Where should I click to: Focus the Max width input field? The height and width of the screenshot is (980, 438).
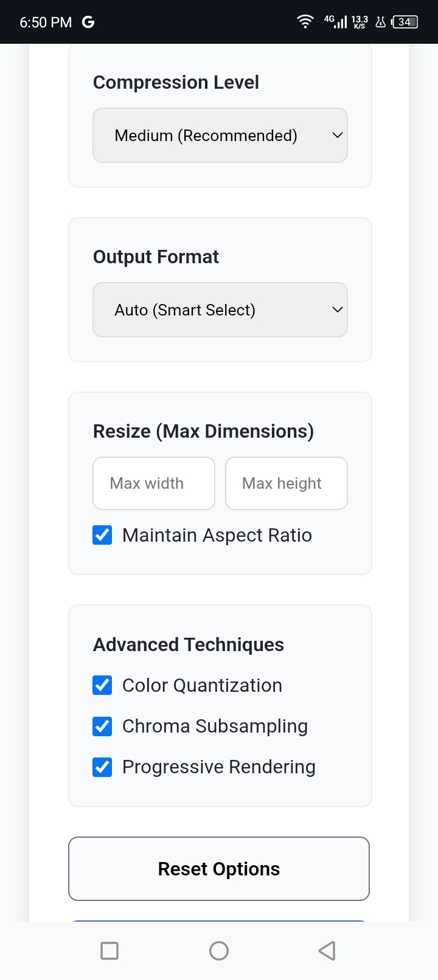pos(154,483)
